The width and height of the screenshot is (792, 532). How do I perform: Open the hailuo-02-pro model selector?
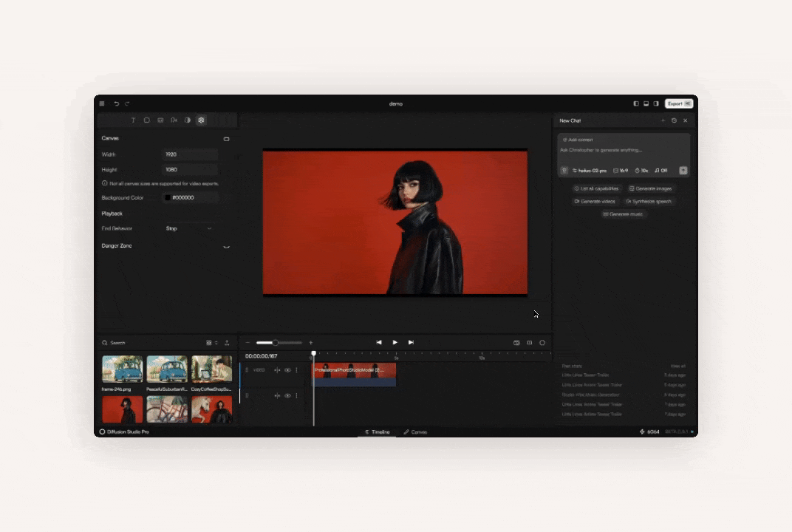[x=590, y=171]
